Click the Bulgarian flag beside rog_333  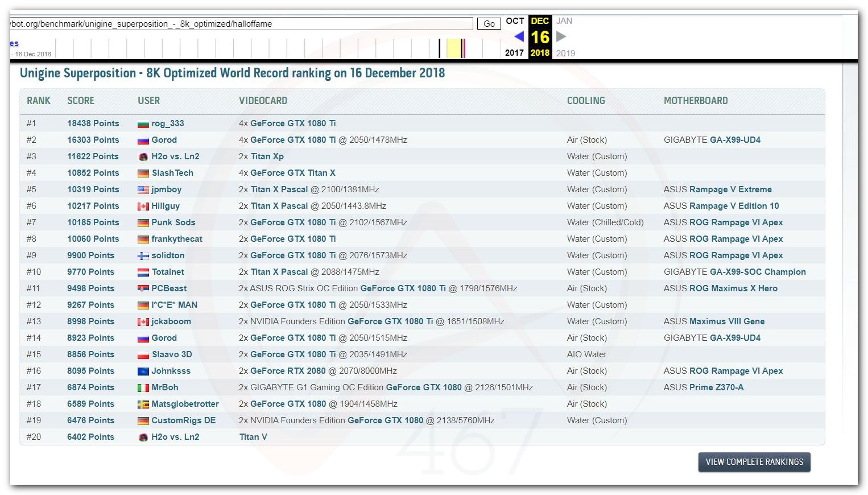(x=143, y=124)
